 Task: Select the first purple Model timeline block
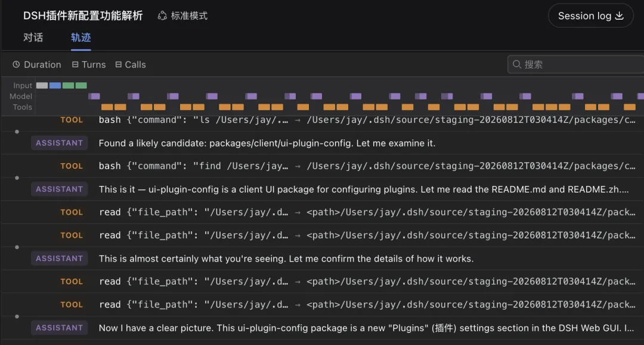pyautogui.click(x=94, y=96)
